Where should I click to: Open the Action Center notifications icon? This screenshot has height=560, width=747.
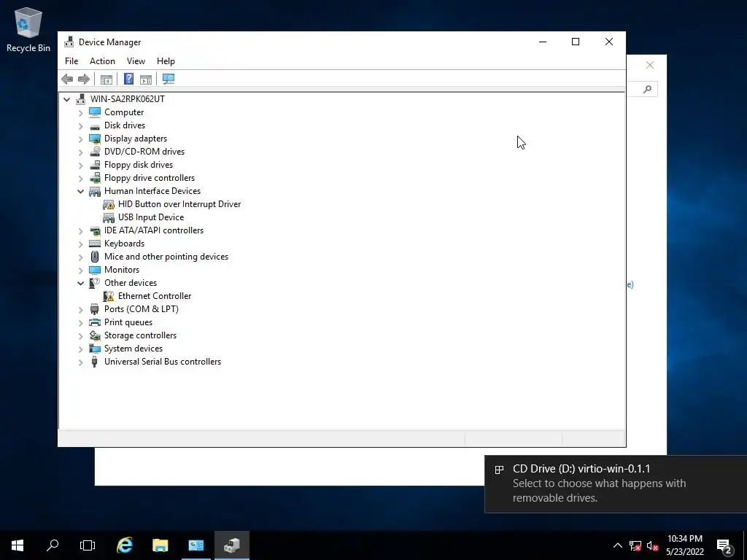724,545
